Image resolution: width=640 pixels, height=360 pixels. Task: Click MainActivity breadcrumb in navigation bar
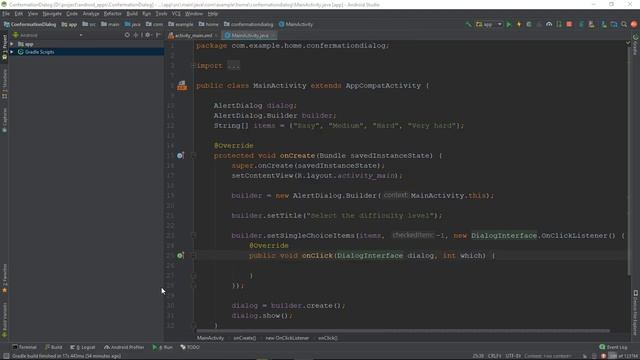296,24
